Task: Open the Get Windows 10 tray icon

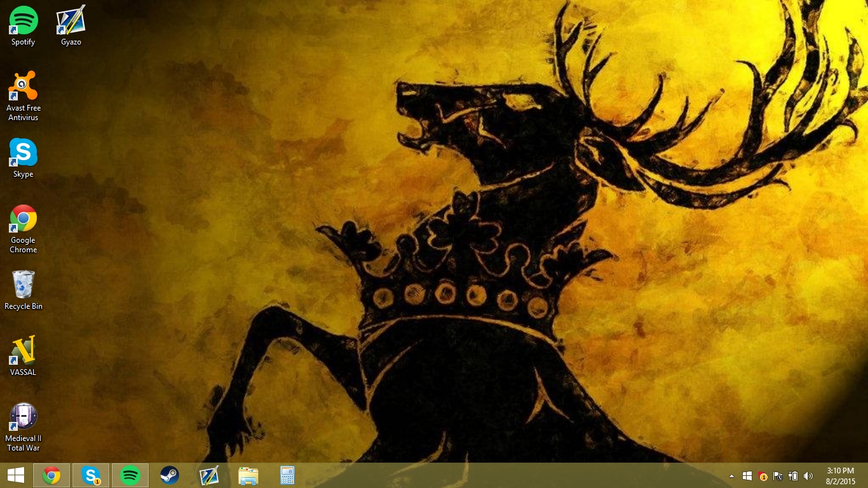Action: pyautogui.click(x=747, y=476)
